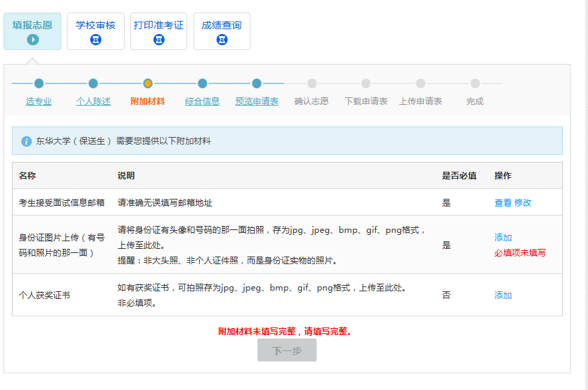Click the hourglass icon under 学校审核

[95, 40]
